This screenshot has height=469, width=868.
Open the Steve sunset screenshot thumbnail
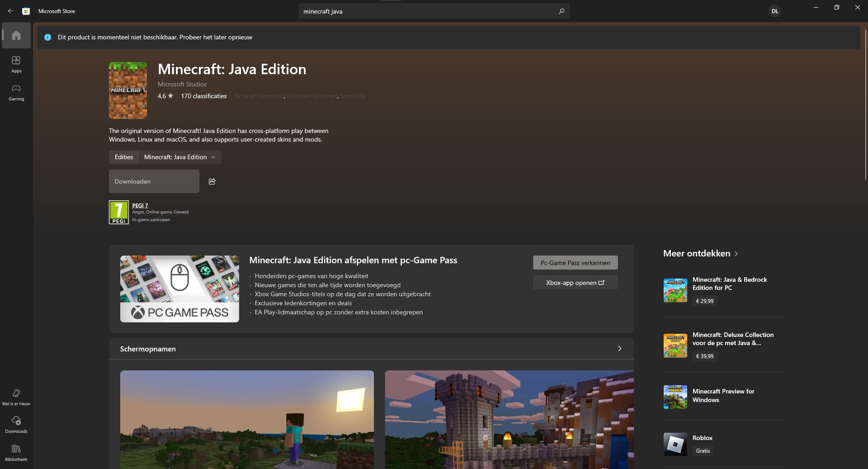[247, 420]
